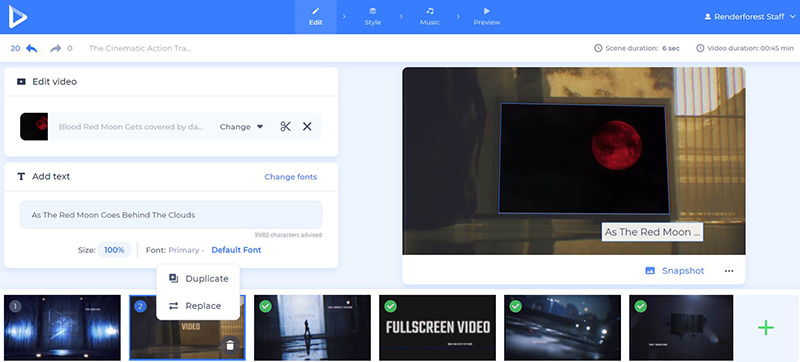The image size is (800, 362).
Task: Select the FULLSCREEN VIDEO scene thumbnail
Action: [x=437, y=327]
